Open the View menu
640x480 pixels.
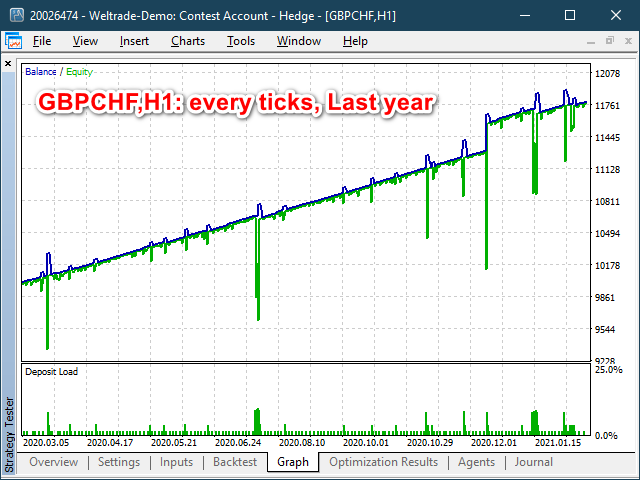[x=85, y=41]
